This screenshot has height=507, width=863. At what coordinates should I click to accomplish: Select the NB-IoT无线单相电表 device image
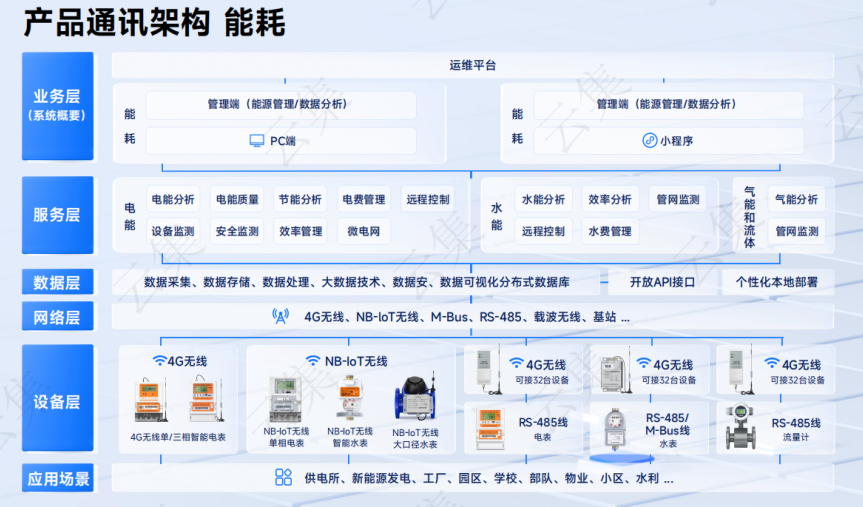285,402
